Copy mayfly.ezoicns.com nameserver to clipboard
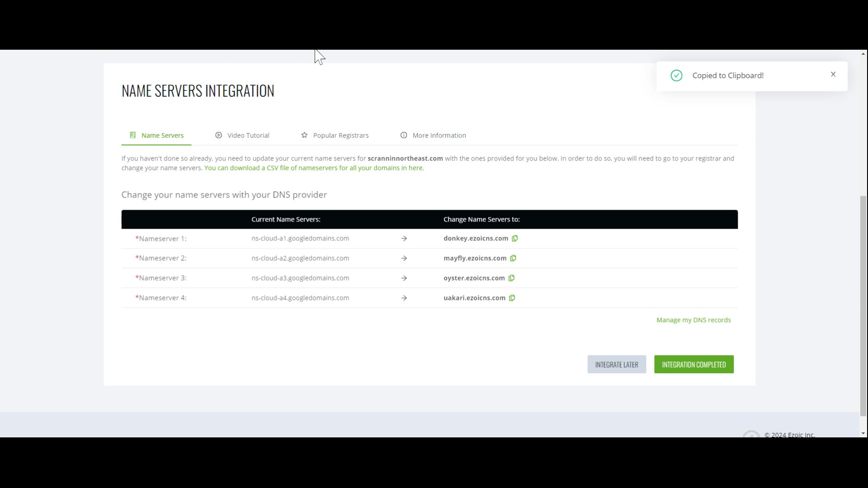 [513, 258]
